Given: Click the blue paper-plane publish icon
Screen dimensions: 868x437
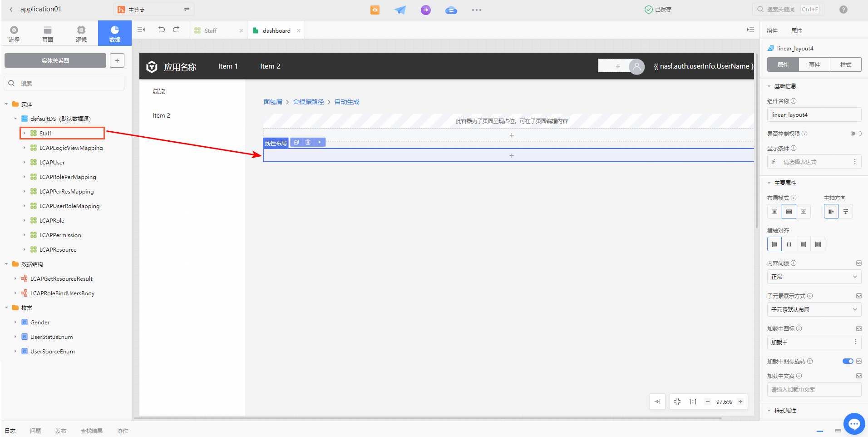Looking at the screenshot, I should coord(400,10).
